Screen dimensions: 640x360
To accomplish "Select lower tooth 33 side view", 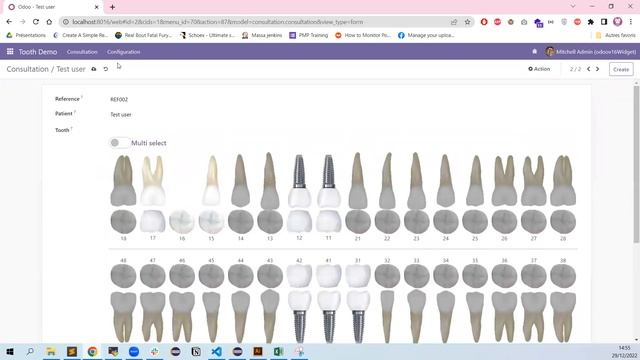I will point(416,317).
